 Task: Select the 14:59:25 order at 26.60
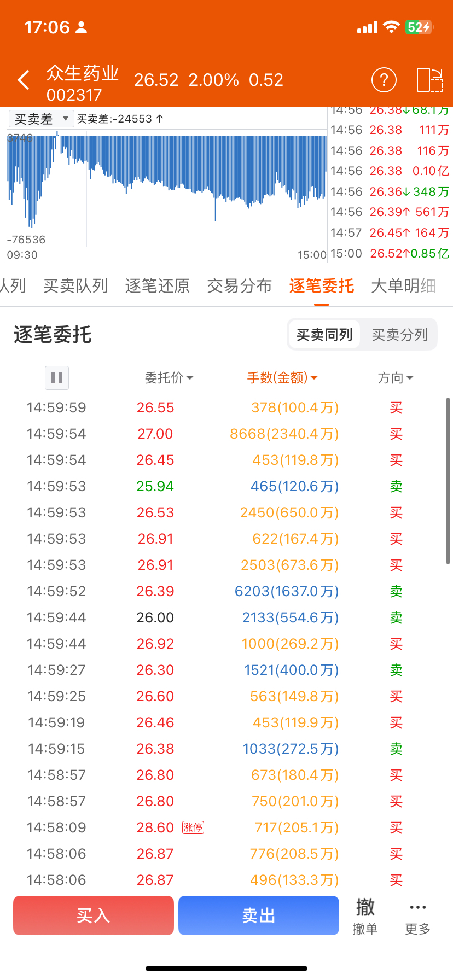(x=226, y=696)
